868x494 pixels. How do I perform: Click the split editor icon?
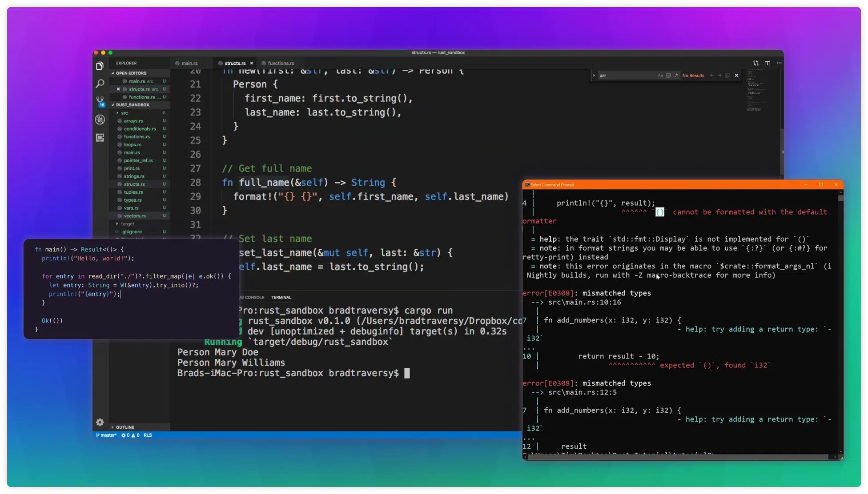pyautogui.click(x=767, y=63)
